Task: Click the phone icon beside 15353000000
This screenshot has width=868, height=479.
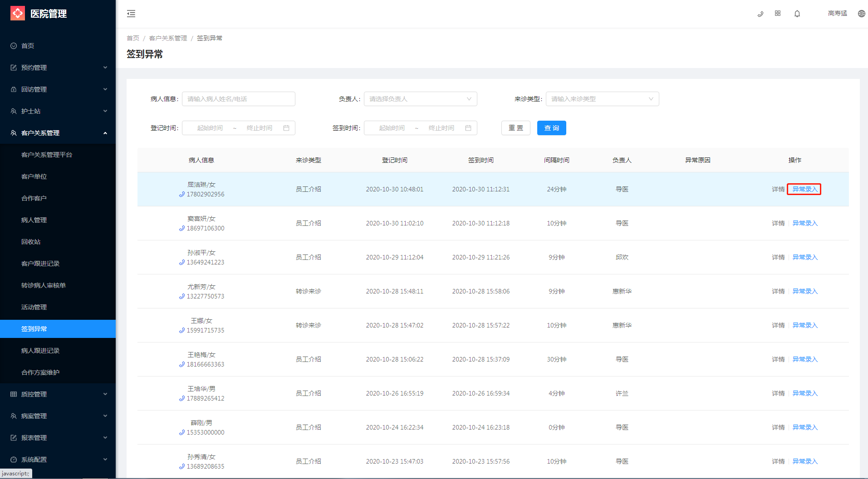Action: click(x=182, y=432)
